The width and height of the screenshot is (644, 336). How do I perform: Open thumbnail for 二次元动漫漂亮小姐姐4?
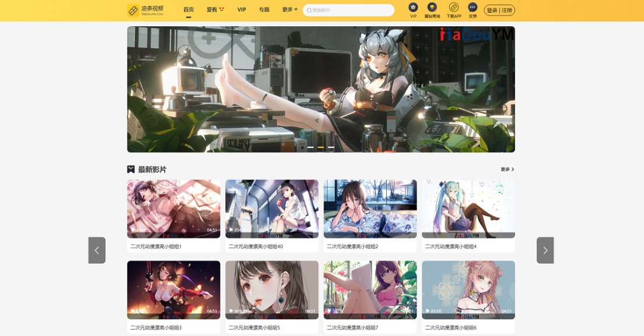(x=468, y=208)
